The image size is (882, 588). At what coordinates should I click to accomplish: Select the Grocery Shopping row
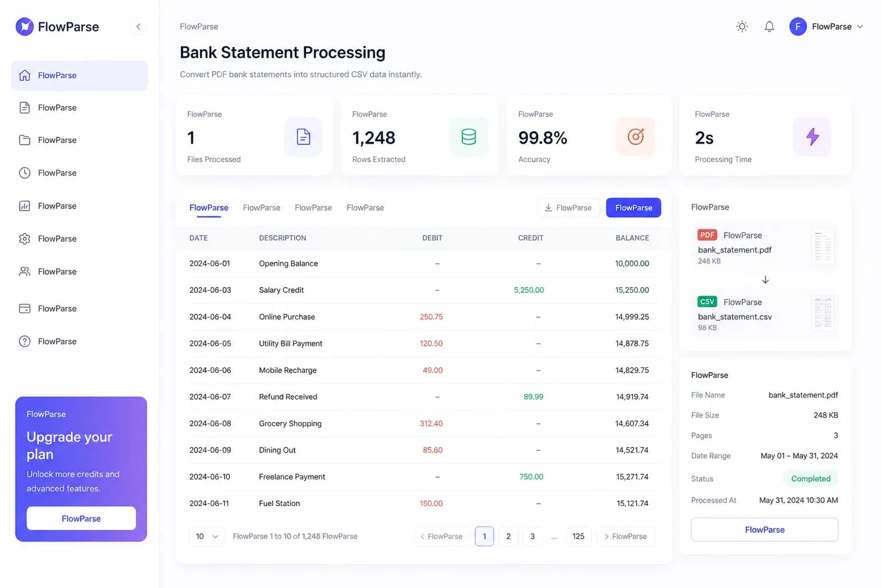click(424, 424)
